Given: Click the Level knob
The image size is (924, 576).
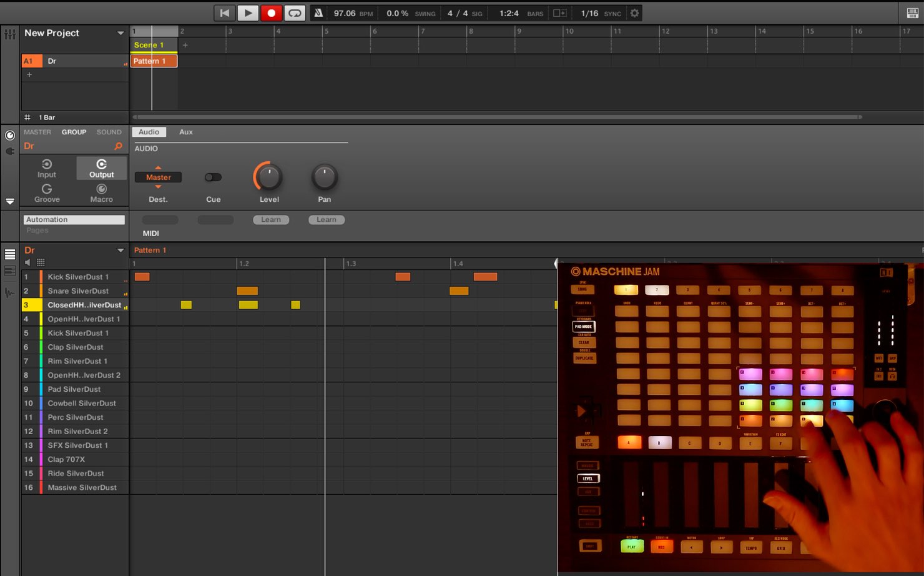Looking at the screenshot, I should tap(268, 177).
